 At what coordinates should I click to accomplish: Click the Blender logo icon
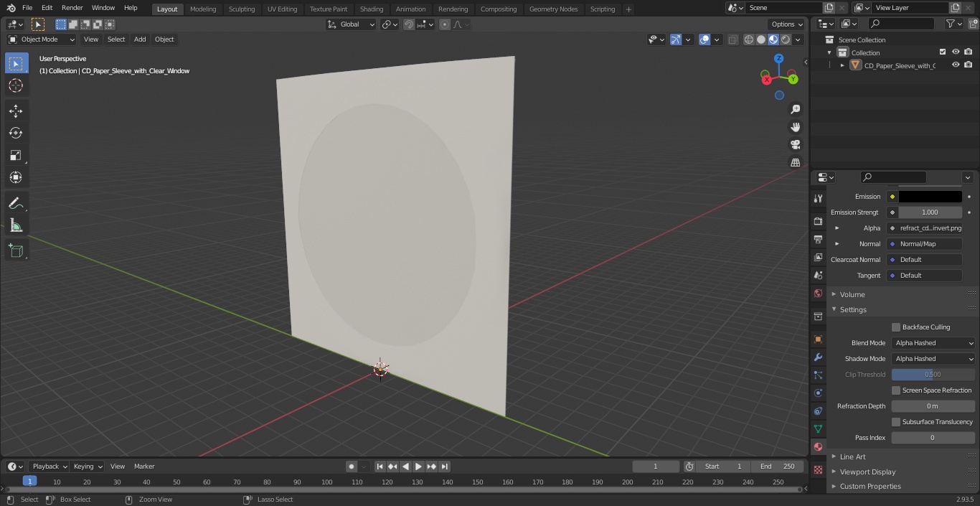click(11, 8)
